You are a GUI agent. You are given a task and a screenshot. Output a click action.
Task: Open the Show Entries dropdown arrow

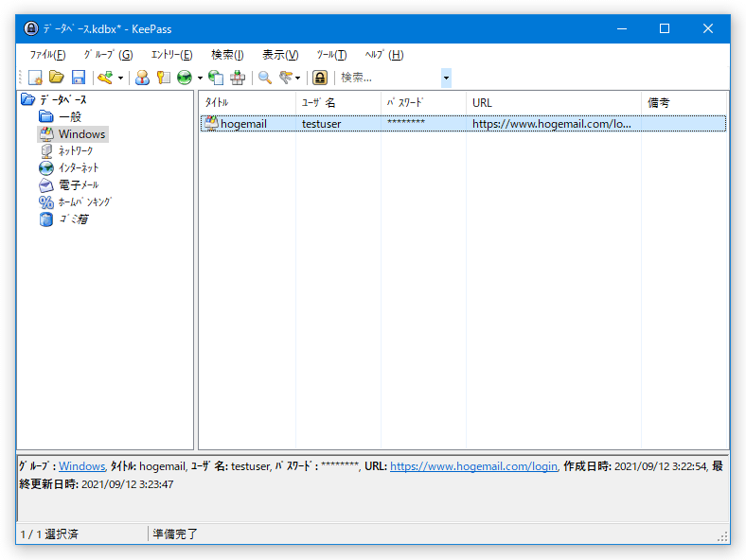pos(298,78)
